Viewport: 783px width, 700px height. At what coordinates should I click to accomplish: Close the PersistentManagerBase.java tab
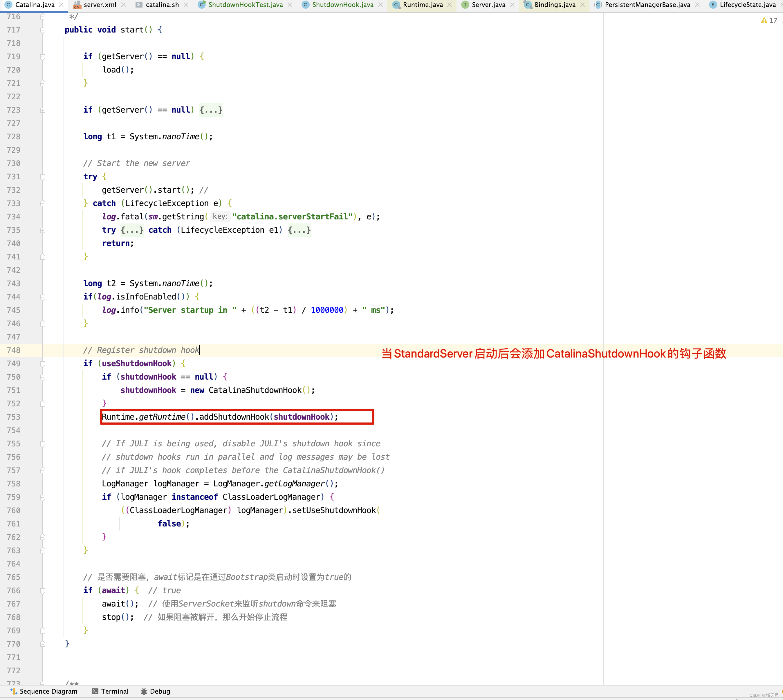pos(697,5)
